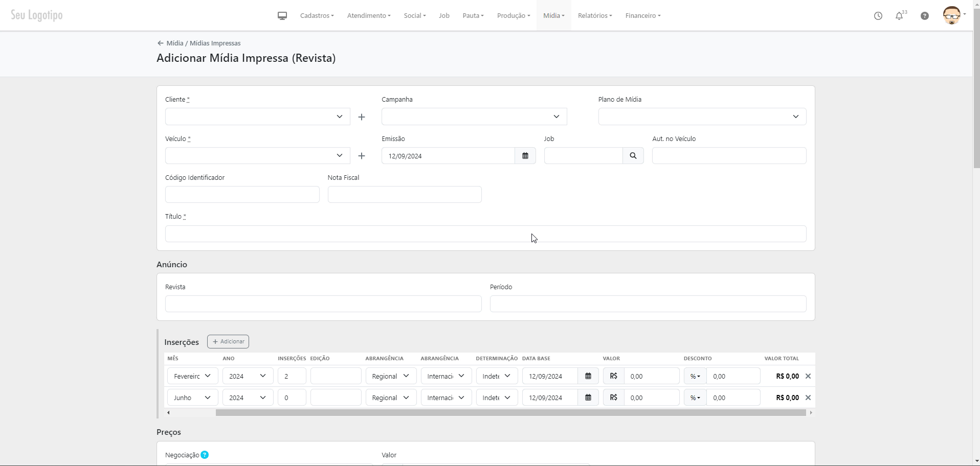The image size is (980, 466).
Task: Click the Título input field
Action: pyautogui.click(x=485, y=234)
